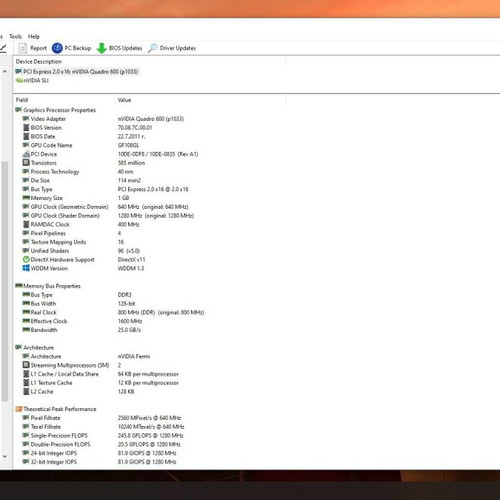Viewport: 500px width, 500px height.
Task: Click the Memory Bus Properties group icon
Action: point(19,286)
